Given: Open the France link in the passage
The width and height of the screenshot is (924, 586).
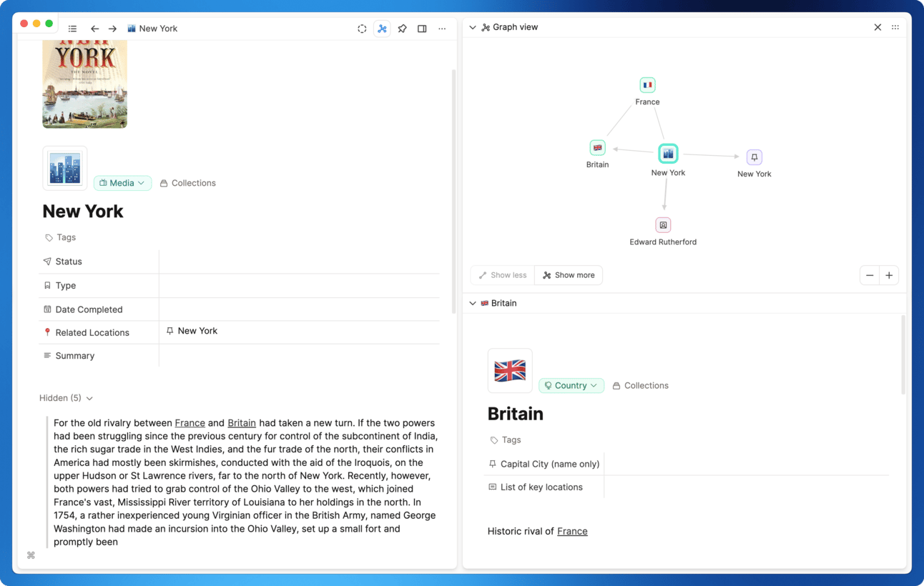Looking at the screenshot, I should pos(190,423).
